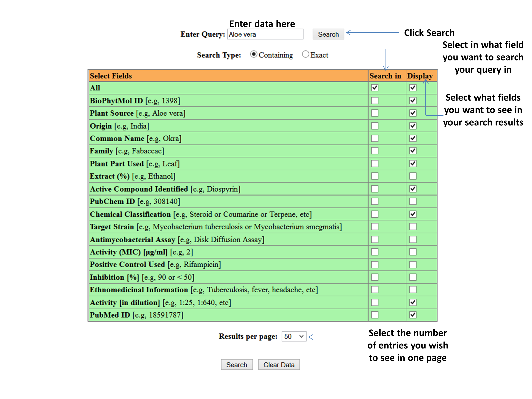Tick Display box for PubChem ID
532x399 pixels.
[413, 201]
